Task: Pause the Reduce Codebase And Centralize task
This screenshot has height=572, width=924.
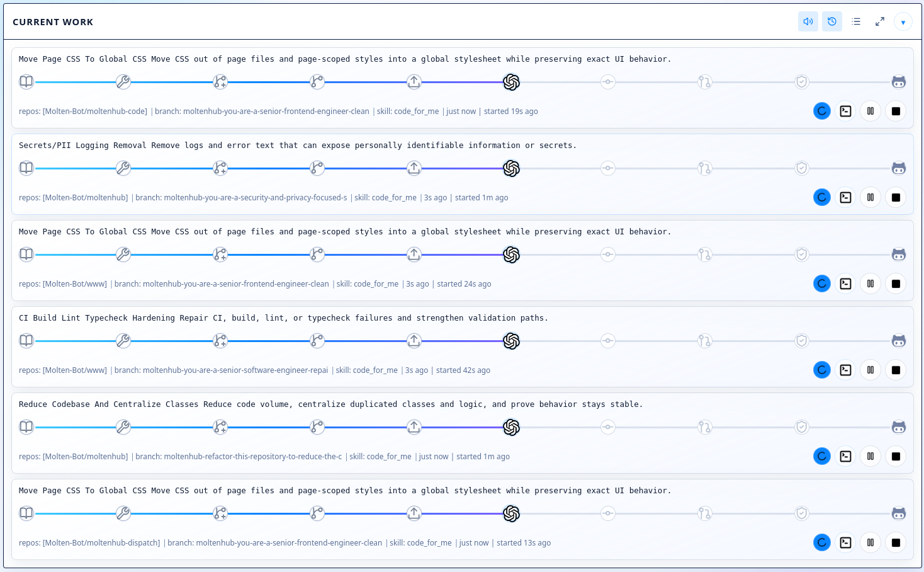Action: pyautogui.click(x=870, y=456)
